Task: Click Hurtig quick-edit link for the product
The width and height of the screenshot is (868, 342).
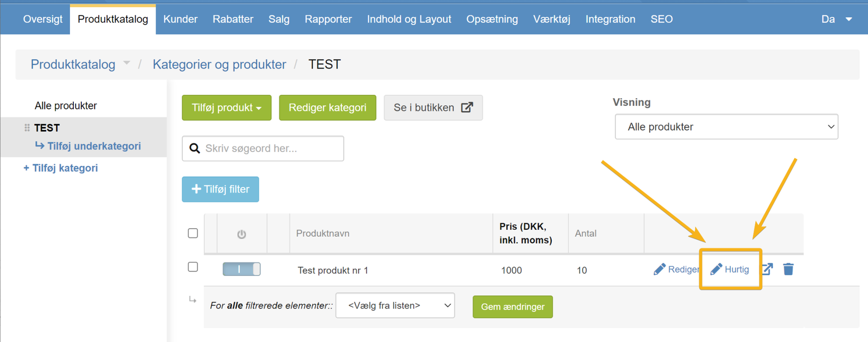Action: click(x=730, y=269)
